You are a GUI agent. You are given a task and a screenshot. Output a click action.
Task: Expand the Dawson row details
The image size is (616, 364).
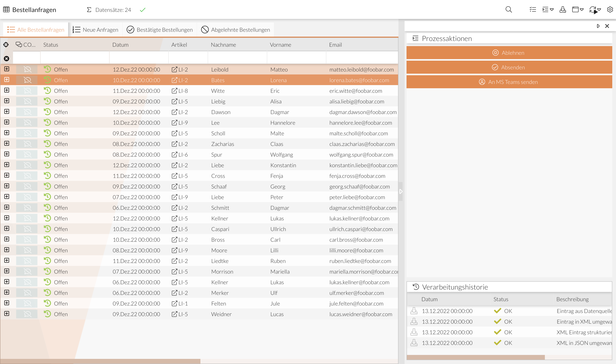pos(7,112)
